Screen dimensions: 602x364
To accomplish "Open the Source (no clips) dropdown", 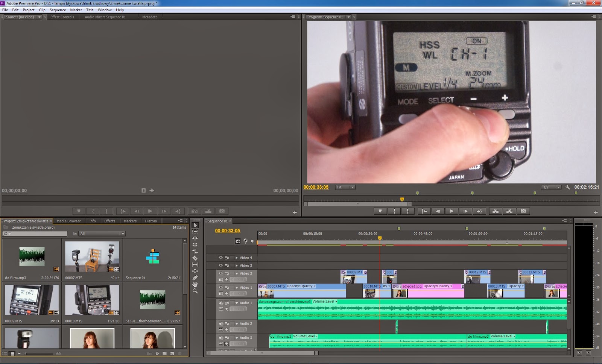I will 39,17.
